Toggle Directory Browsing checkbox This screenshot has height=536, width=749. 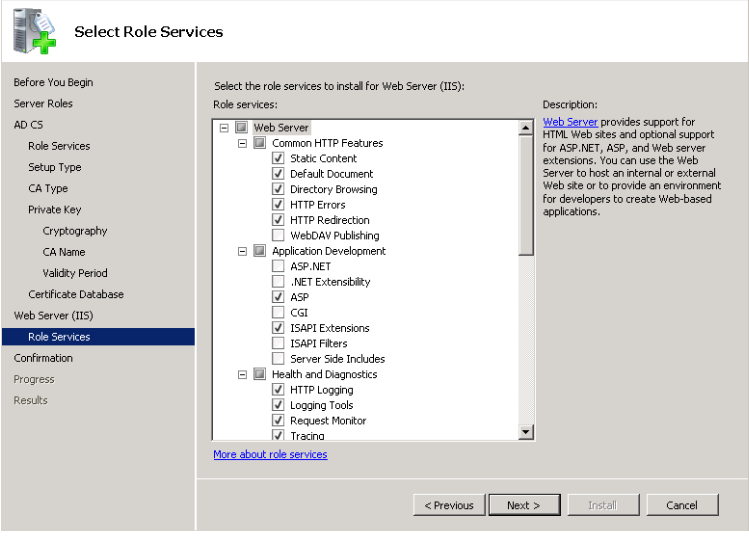pos(278,189)
